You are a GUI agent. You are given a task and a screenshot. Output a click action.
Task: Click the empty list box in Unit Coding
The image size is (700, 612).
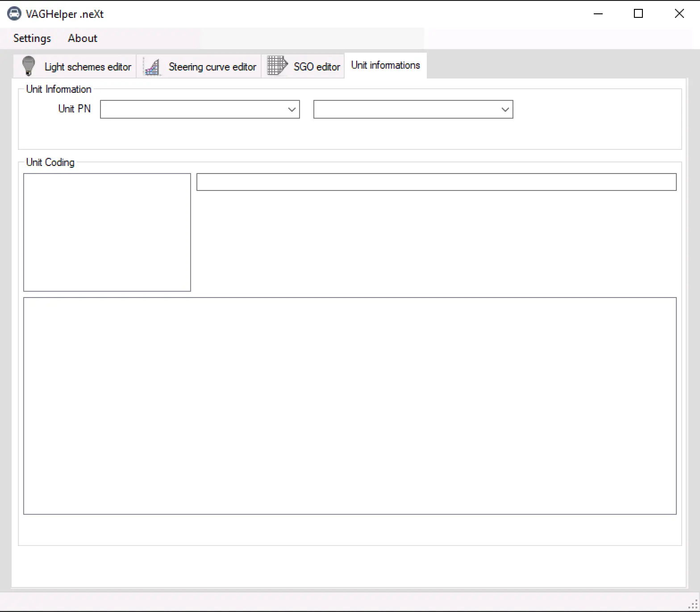point(107,232)
